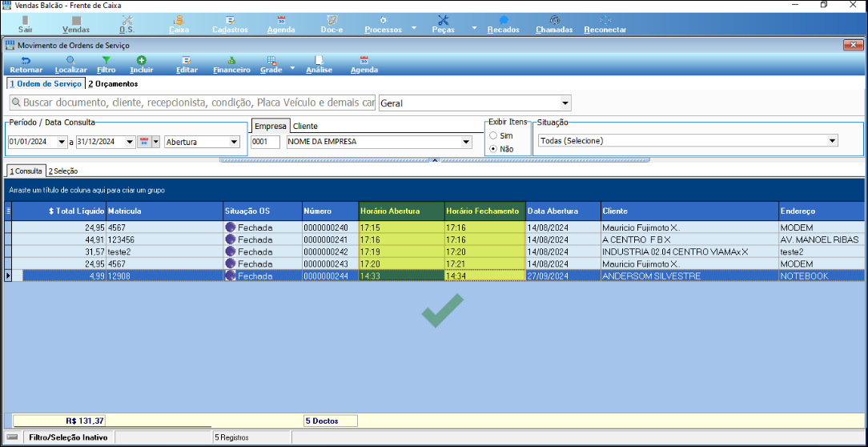Sort by Horário Abertura column header
The height and width of the screenshot is (447, 868).
pyautogui.click(x=401, y=211)
